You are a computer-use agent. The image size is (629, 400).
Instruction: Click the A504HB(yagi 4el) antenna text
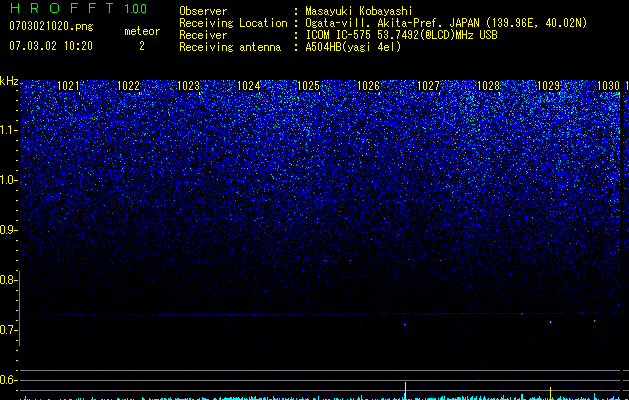point(353,47)
